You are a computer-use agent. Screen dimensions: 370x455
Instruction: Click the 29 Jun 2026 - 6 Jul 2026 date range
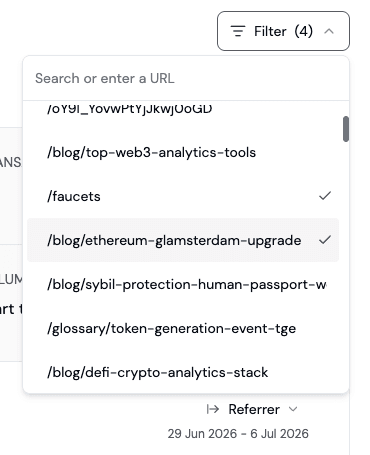(x=238, y=434)
